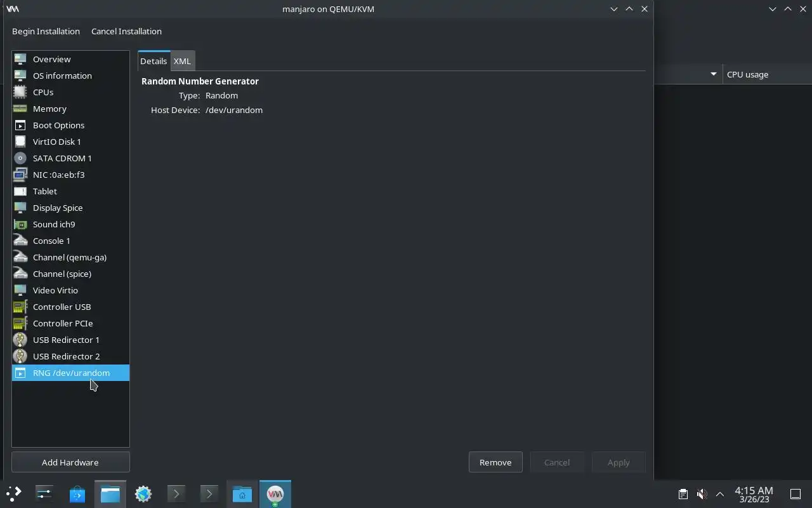Switch to the XML tab
This screenshot has height=508, width=812.
pyautogui.click(x=182, y=61)
